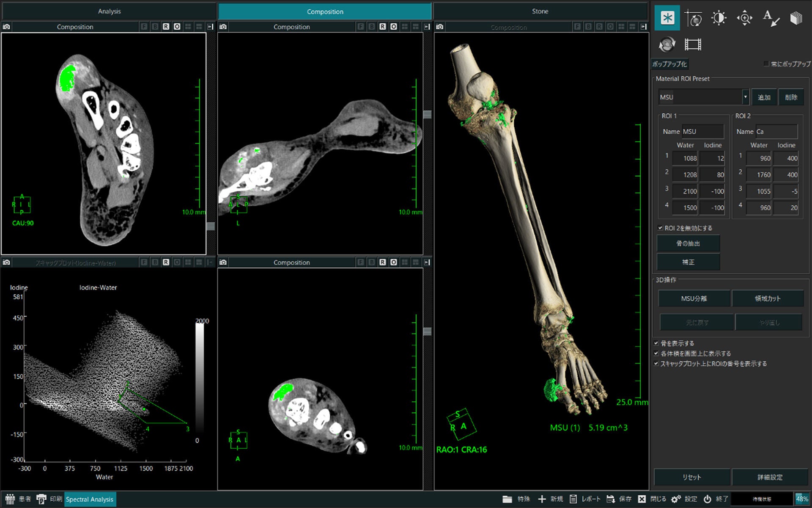
Task: Click the rotate 3D view icon
Action: (667, 44)
